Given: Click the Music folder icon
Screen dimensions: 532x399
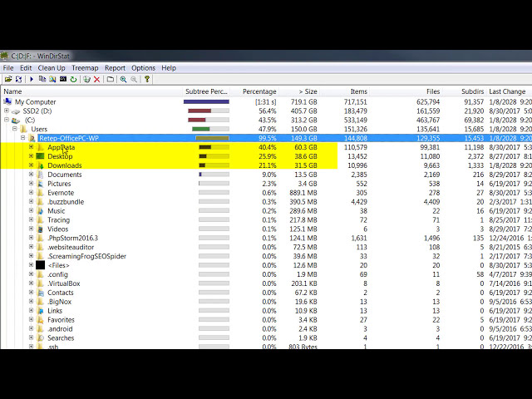Looking at the screenshot, I should [41, 211].
